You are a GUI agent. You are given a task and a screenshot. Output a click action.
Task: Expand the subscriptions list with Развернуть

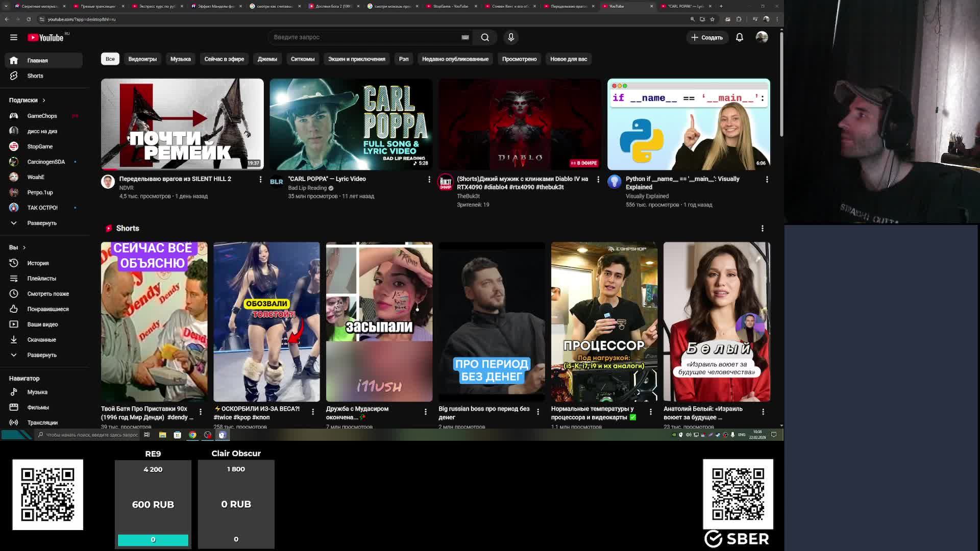[x=41, y=223]
